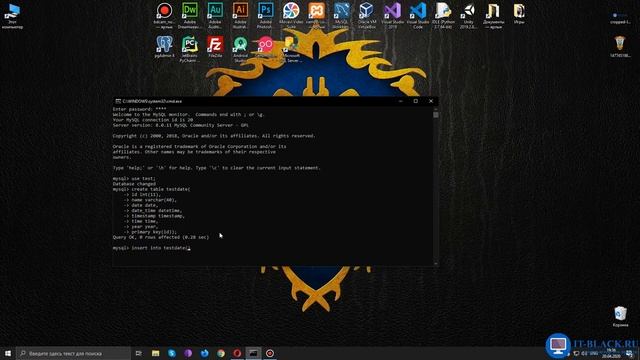
Task: Click the cmd window scrollbar thumb
Action: (436, 115)
